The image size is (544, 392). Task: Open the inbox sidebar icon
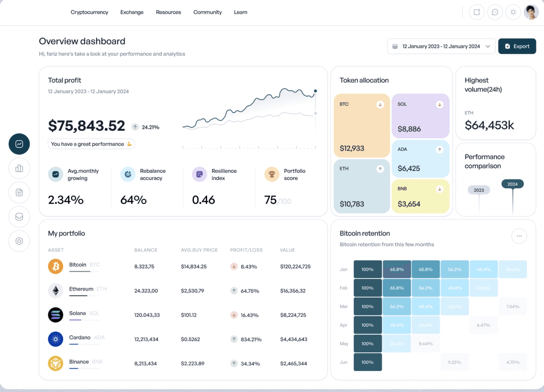[x=19, y=217]
